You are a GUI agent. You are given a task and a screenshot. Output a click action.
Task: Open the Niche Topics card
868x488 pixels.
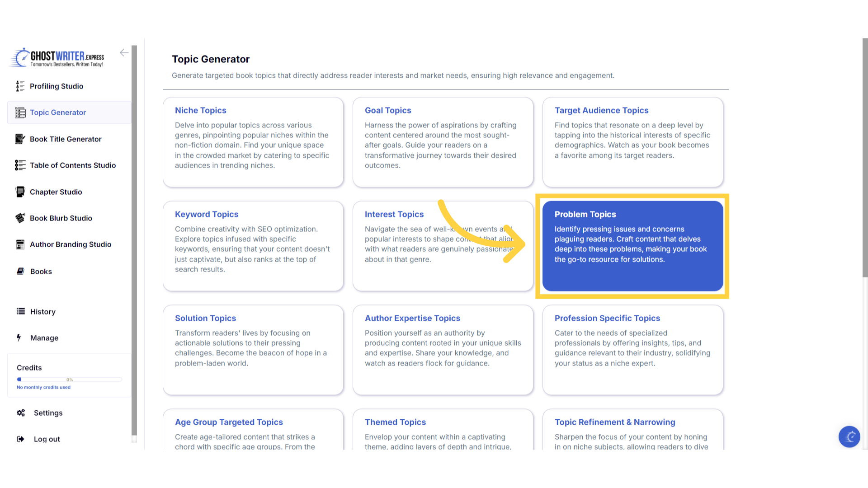tap(253, 142)
